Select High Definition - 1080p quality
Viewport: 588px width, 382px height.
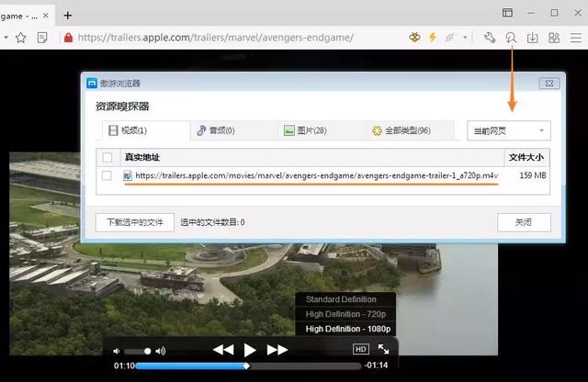pyautogui.click(x=347, y=329)
